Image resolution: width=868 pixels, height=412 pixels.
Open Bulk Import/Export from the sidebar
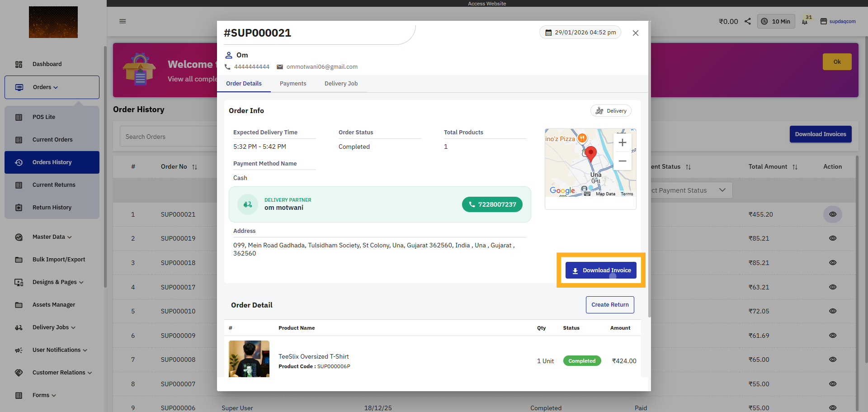coord(58,259)
